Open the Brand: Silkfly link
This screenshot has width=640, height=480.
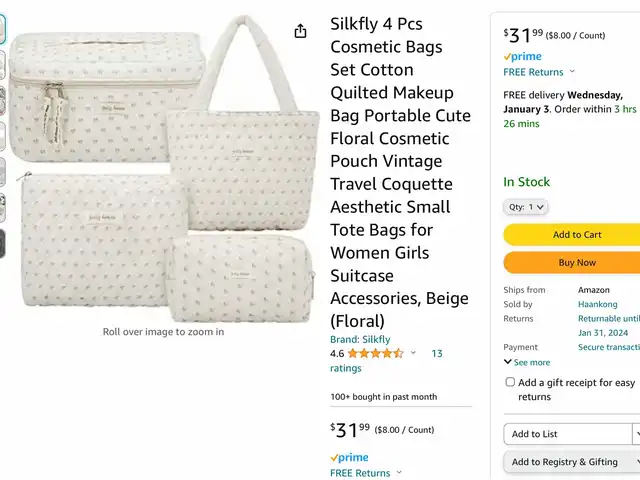click(x=360, y=339)
